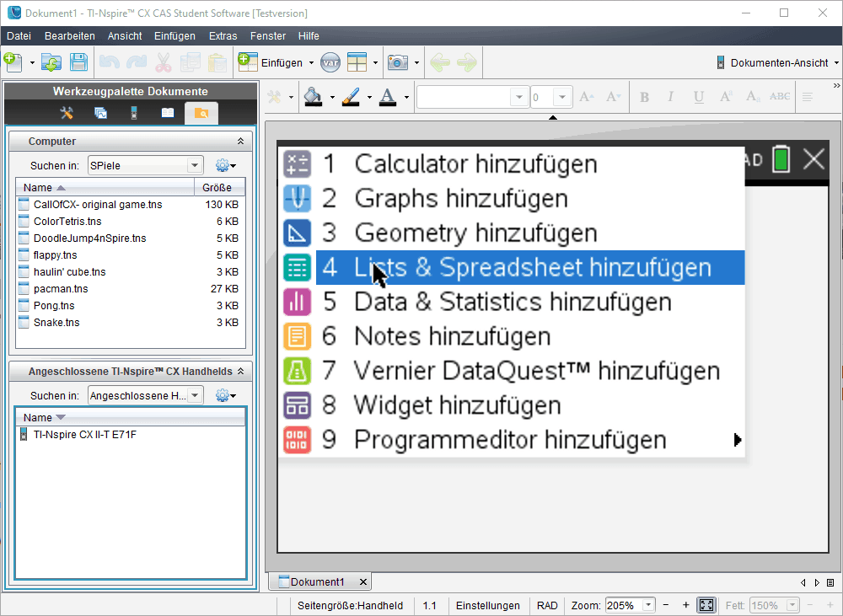
Task: Open the Zoom percentage dropdown
Action: pyautogui.click(x=648, y=605)
